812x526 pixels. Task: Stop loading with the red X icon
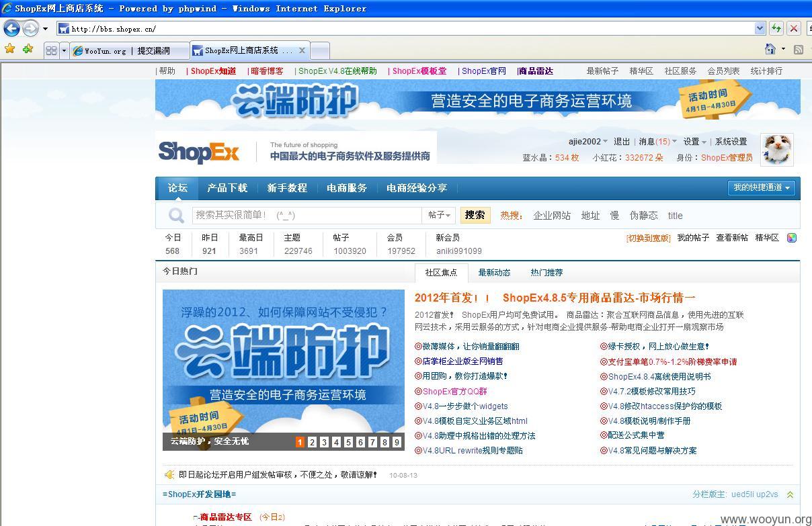794,28
